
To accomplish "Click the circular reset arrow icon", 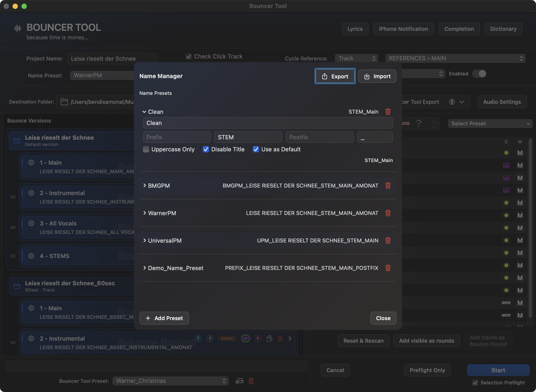I will (434, 123).
